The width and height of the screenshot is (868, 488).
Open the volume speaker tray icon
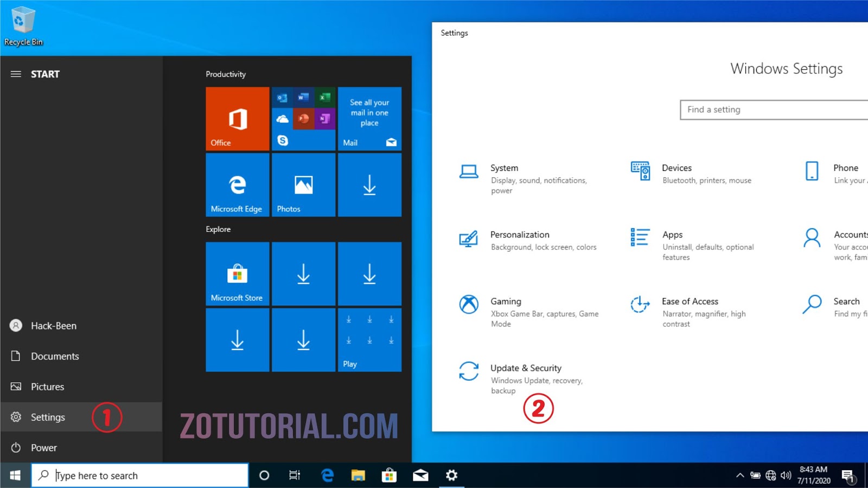[x=786, y=476]
